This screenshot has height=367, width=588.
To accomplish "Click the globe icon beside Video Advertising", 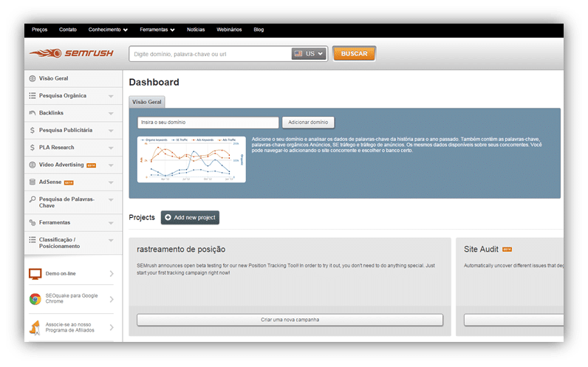I will 33,165.
